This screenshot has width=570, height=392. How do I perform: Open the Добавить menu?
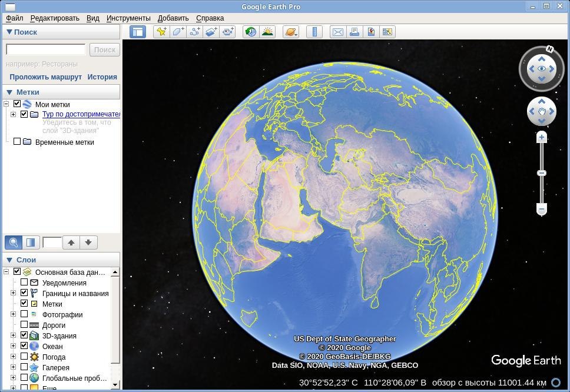point(173,18)
